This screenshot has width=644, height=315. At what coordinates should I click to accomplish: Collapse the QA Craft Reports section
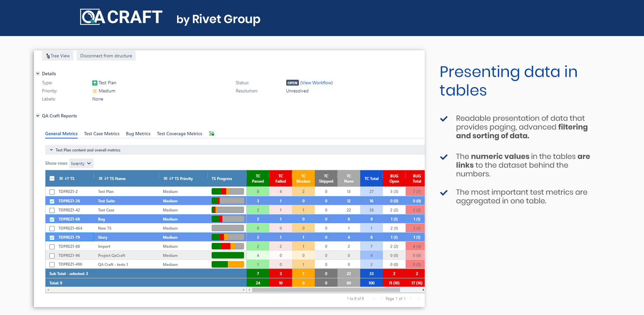[38, 116]
